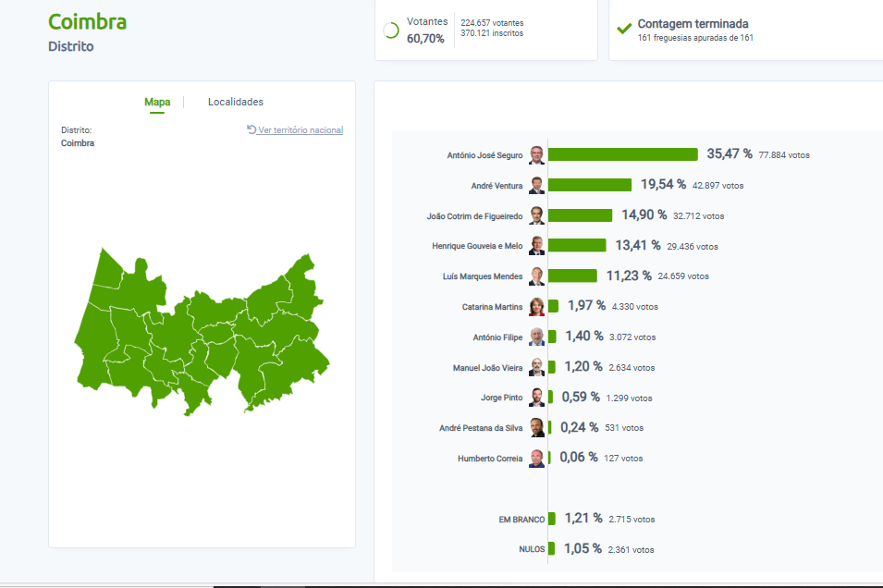Click Humberto Correia's candidate photo
This screenshot has height=588, width=883.
(536, 459)
